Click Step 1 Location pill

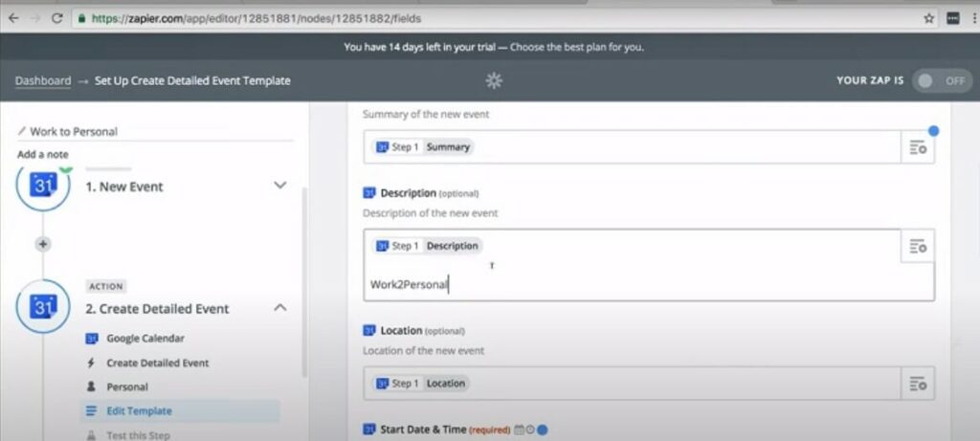[x=421, y=383]
